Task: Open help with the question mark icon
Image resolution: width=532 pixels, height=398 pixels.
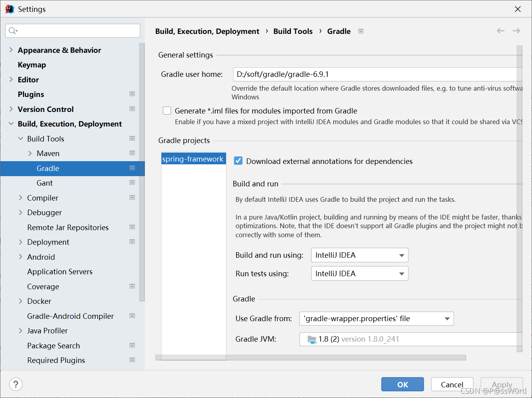Action: 16,384
